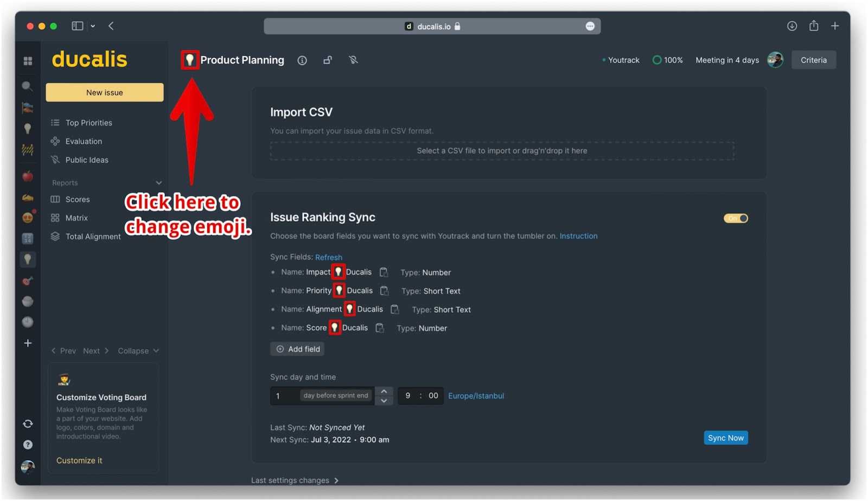Viewport: 868px width, 501px height.
Task: Expand Last settings changes
Action: tap(295, 480)
